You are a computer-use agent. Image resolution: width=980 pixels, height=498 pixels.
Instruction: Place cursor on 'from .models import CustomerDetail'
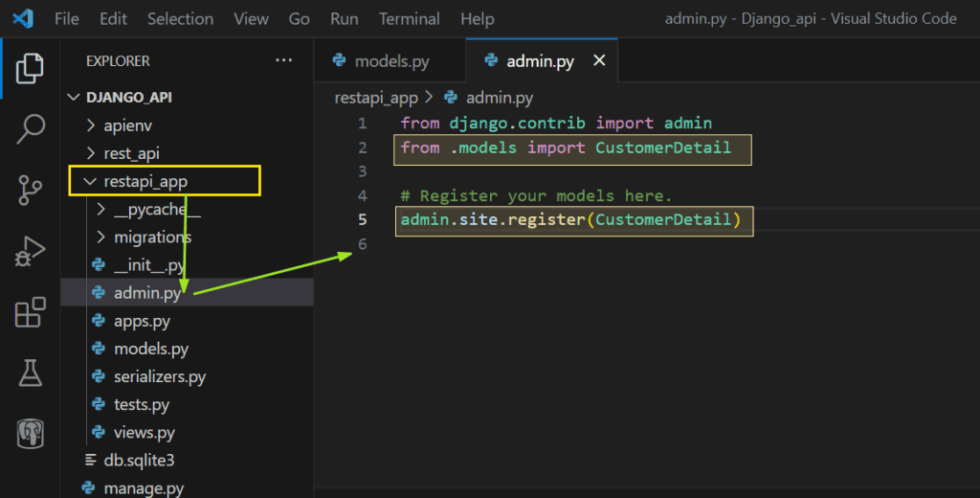tap(566, 147)
